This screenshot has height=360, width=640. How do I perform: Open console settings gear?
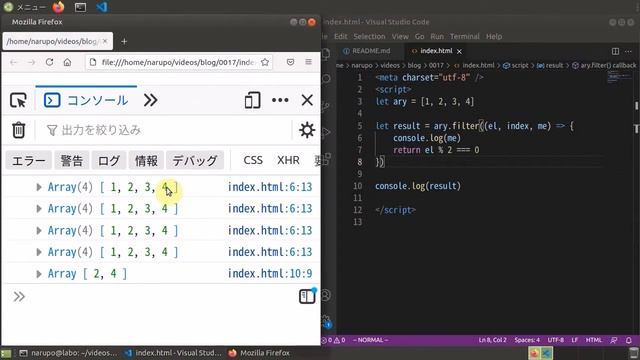pyautogui.click(x=307, y=130)
